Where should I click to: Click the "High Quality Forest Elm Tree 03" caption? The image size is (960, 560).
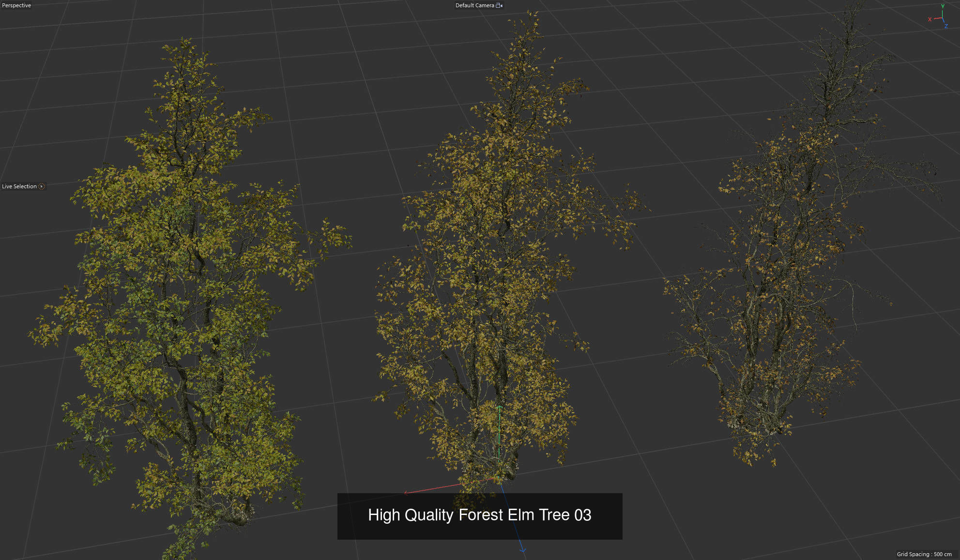click(x=479, y=515)
